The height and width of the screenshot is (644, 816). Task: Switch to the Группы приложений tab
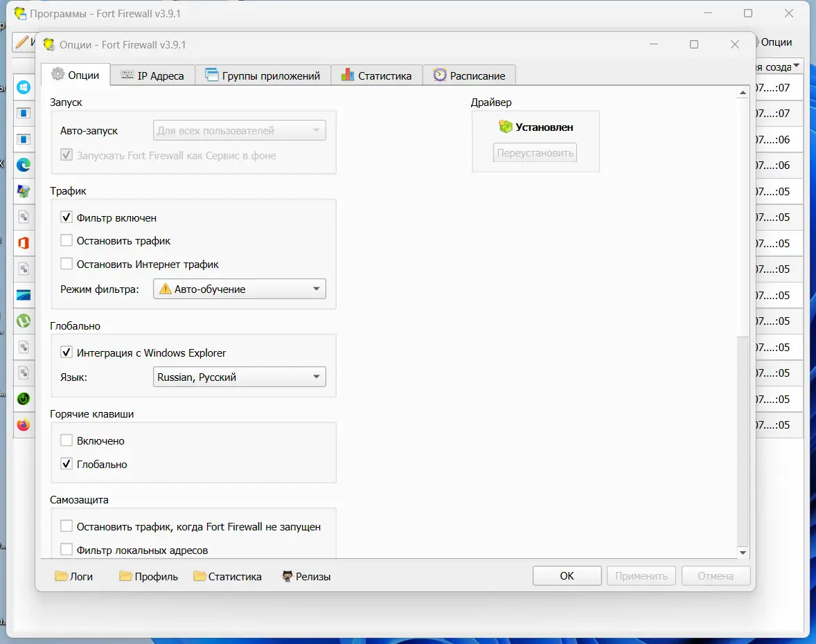pos(263,75)
